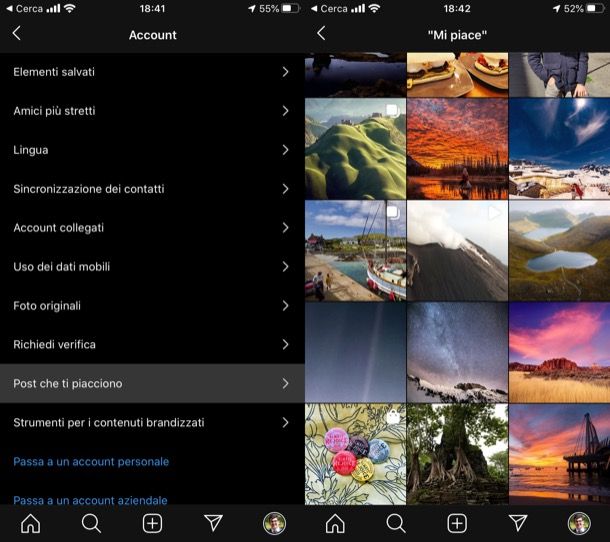This screenshot has width=610, height=542.
Task: Open the dark lake reflection top-row post
Action: 355,75
